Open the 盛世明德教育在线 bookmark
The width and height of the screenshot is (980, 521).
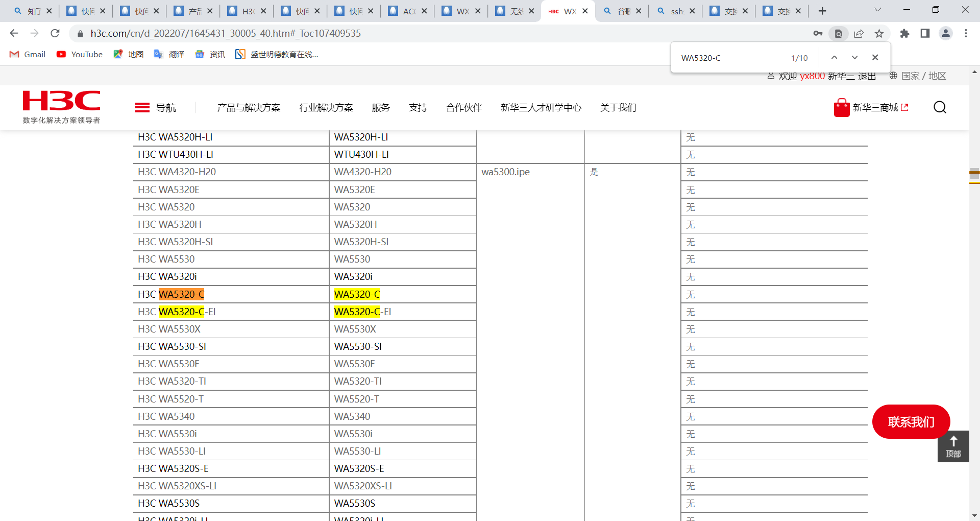pos(277,54)
